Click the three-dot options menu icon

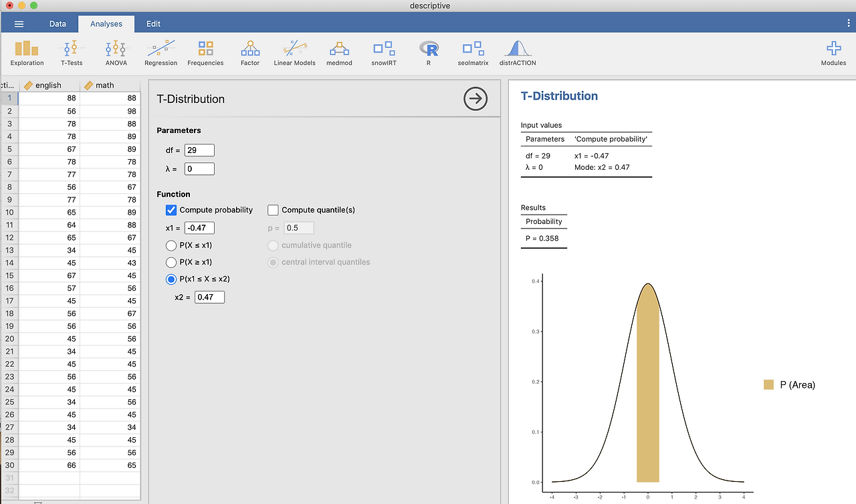[x=849, y=23]
